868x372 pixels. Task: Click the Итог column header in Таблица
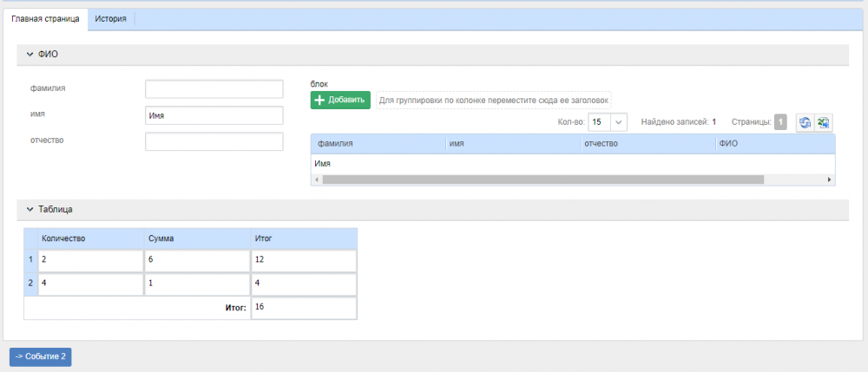click(x=303, y=238)
